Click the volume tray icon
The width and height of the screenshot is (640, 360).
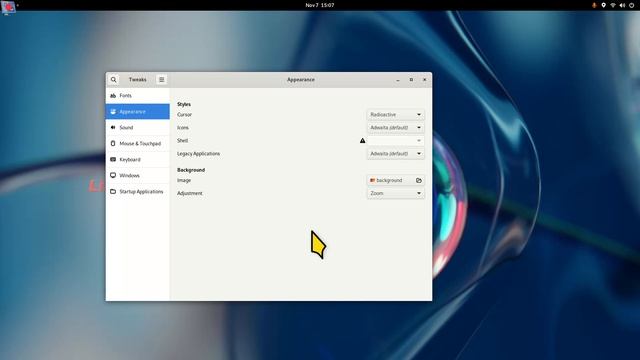point(622,5)
